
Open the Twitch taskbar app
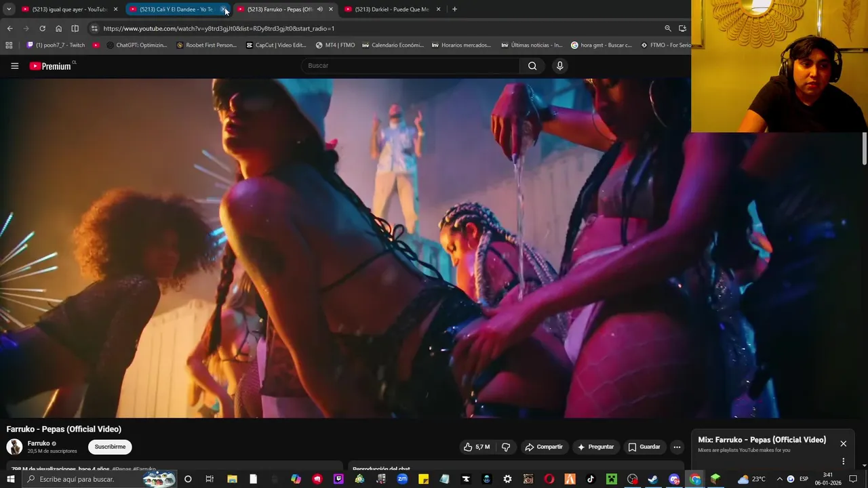coord(338,479)
